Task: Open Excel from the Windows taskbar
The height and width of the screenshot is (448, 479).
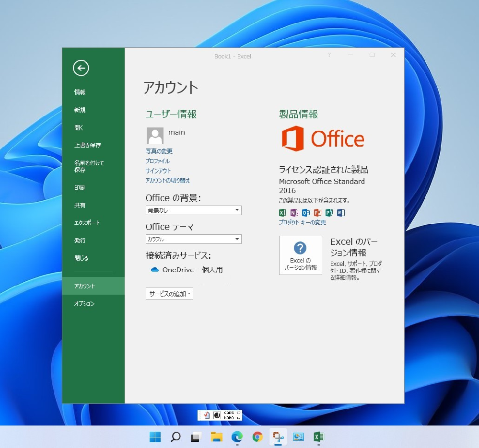Action: (319, 437)
